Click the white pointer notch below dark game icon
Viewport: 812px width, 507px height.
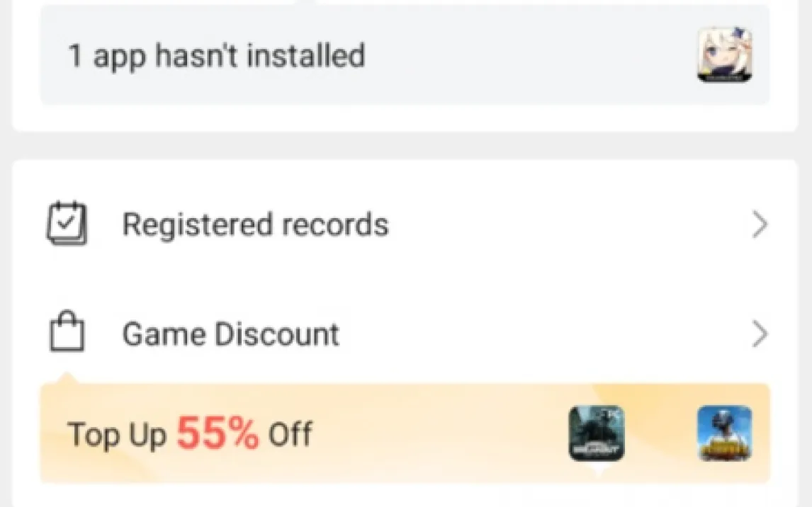[597, 468]
